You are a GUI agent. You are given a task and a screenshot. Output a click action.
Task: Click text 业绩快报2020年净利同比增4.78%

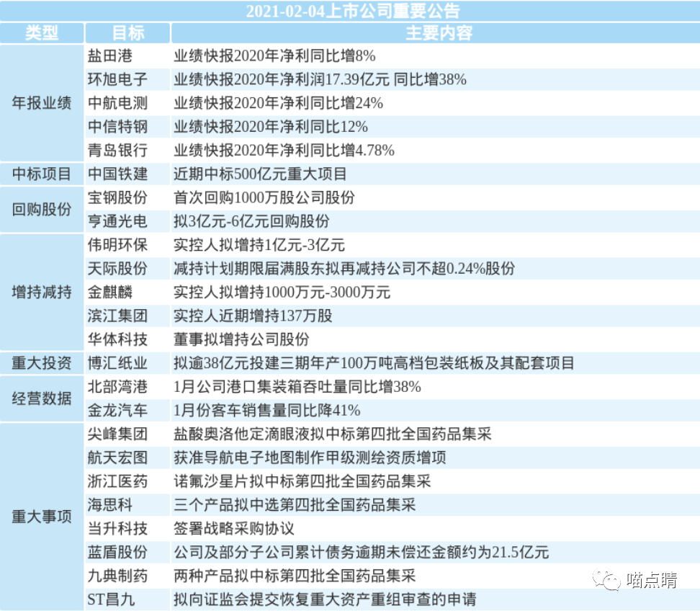tap(284, 151)
